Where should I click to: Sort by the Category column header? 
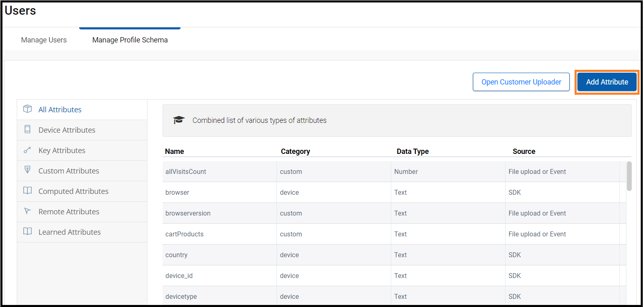[295, 151]
